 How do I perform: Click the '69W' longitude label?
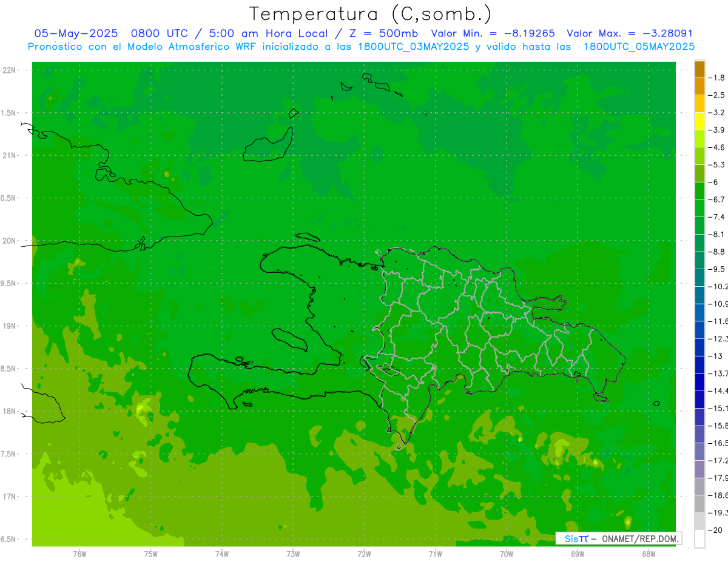pyautogui.click(x=578, y=554)
